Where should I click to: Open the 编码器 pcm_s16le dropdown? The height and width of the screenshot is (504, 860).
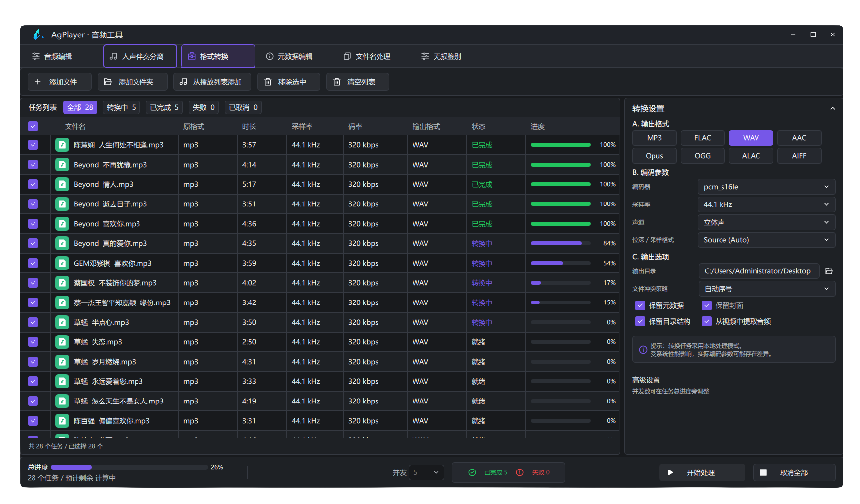[766, 187]
